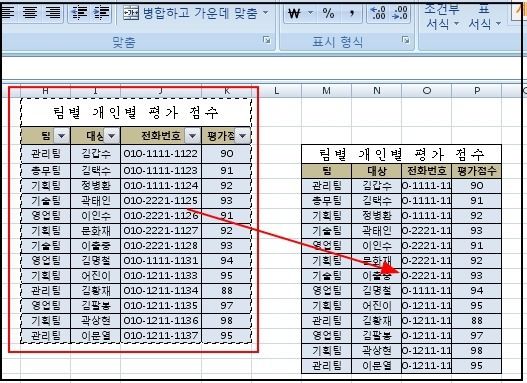The image size is (527, 383).
Task: Click the increase decimal icon
Action: [378, 13]
